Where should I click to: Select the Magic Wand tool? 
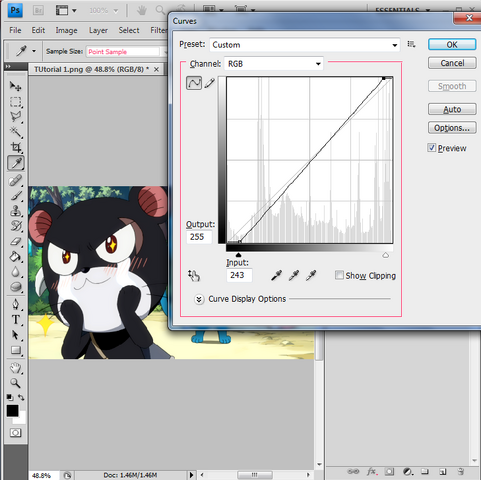[15, 132]
